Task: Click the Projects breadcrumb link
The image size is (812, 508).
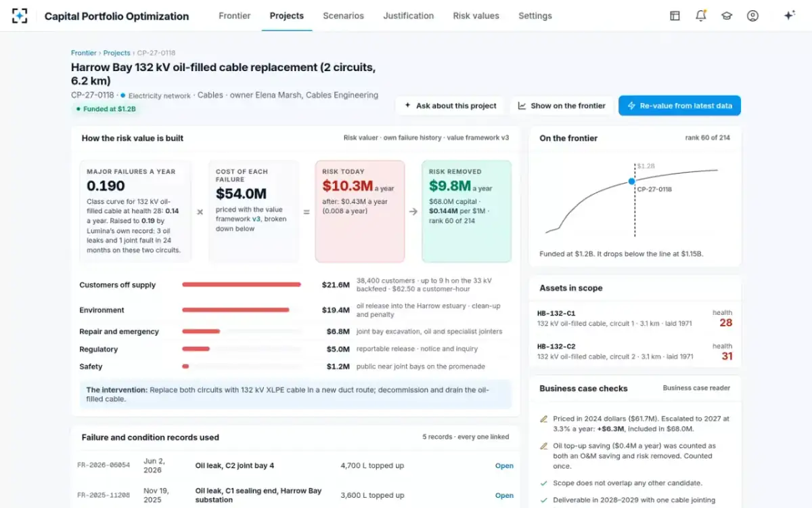Action: click(x=116, y=53)
